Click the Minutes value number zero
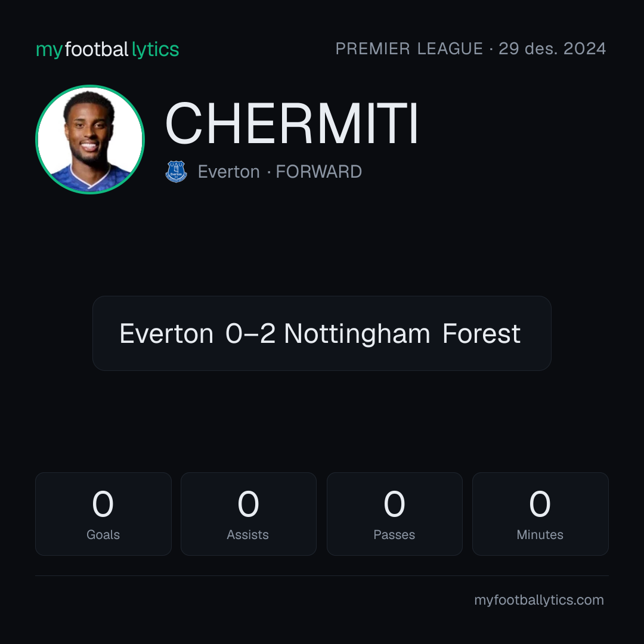 tap(540, 504)
